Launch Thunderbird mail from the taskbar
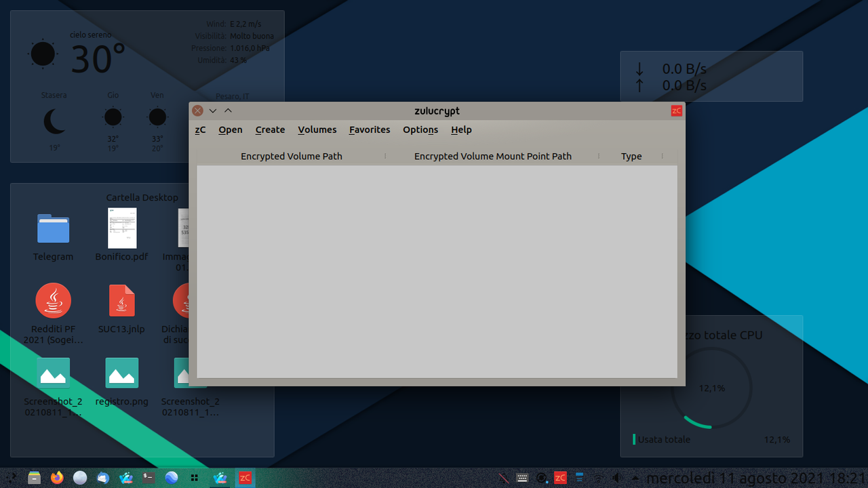 click(x=102, y=478)
